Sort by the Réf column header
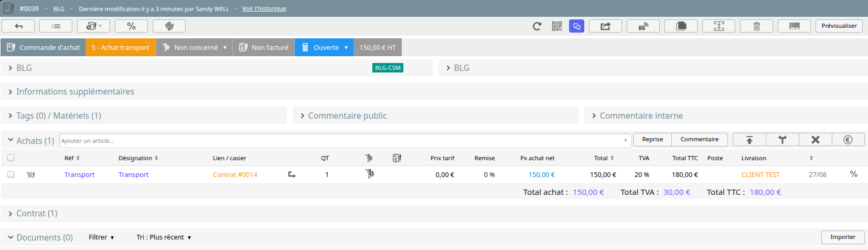The image size is (868, 250). (x=72, y=158)
